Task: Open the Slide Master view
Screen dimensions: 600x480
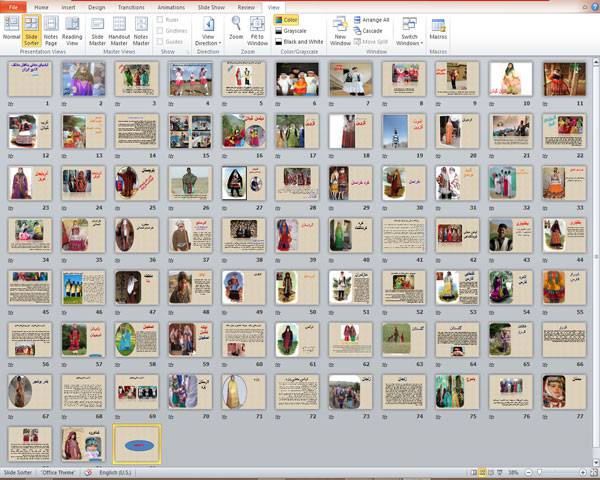Action: pos(97,30)
